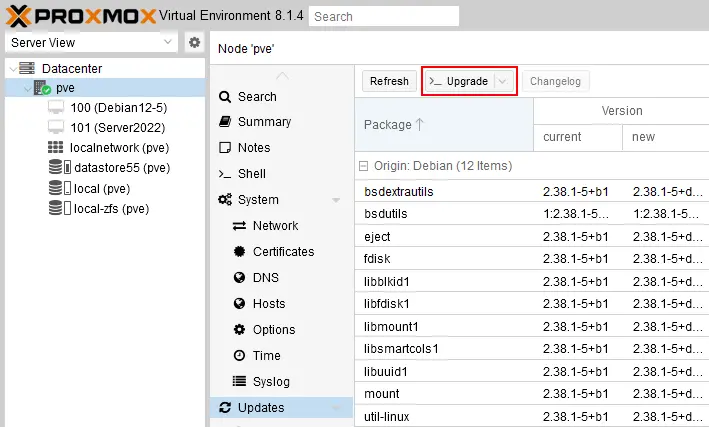Select the libblkid1 package row
The height and width of the screenshot is (427, 709).
click(x=532, y=281)
